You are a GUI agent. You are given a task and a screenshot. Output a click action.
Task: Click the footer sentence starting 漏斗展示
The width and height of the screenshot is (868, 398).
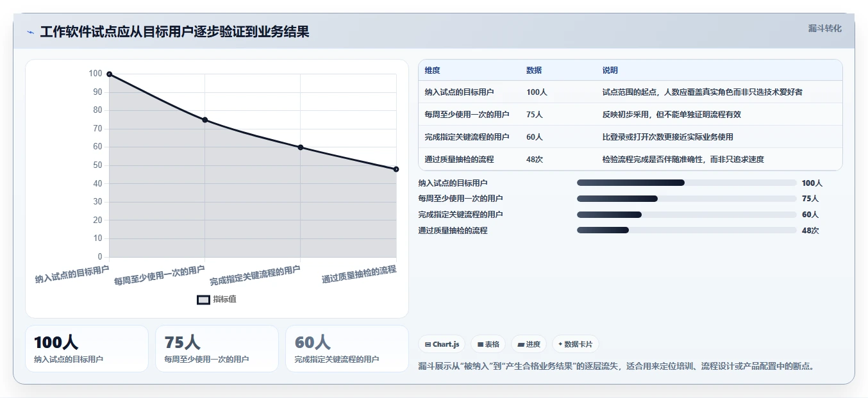(x=616, y=367)
